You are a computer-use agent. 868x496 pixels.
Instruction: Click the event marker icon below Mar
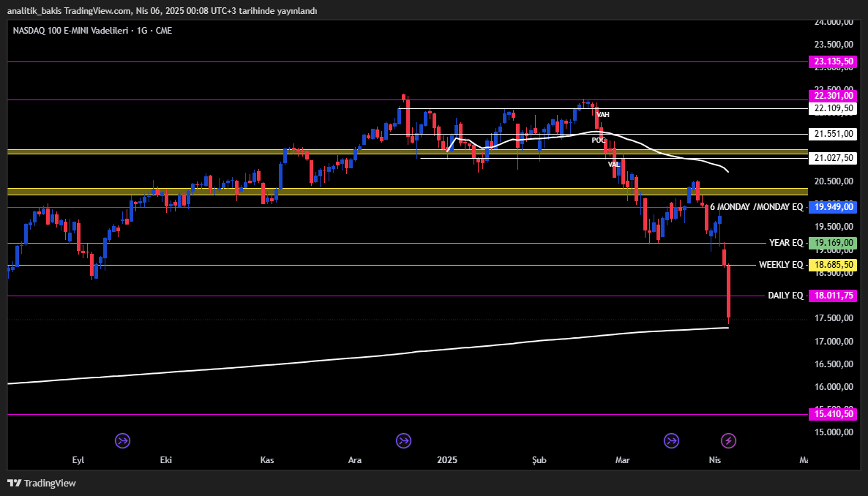pyautogui.click(x=671, y=440)
